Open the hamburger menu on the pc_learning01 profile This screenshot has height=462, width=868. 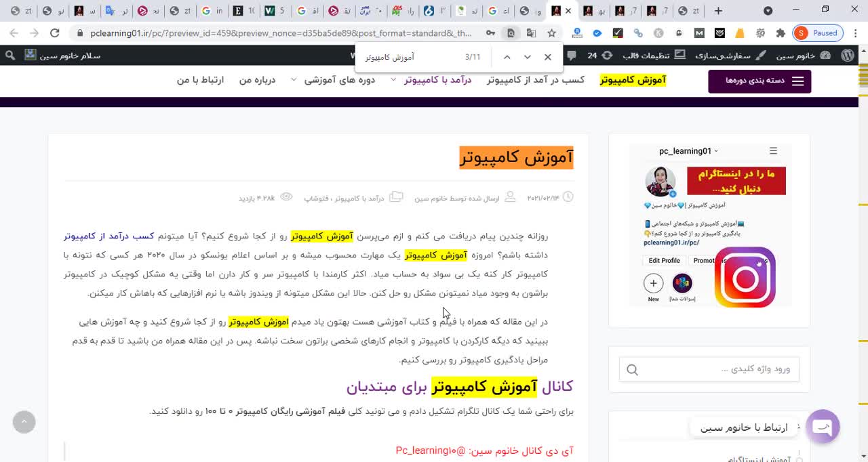pyautogui.click(x=772, y=151)
